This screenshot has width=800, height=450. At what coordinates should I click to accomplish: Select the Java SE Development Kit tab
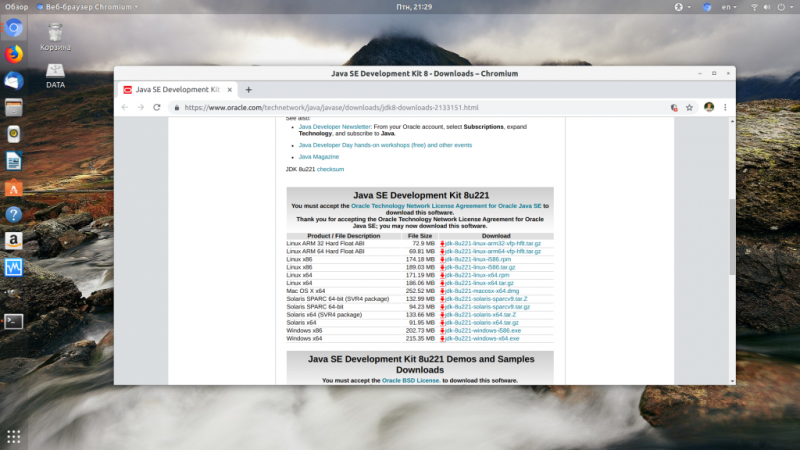[x=177, y=89]
